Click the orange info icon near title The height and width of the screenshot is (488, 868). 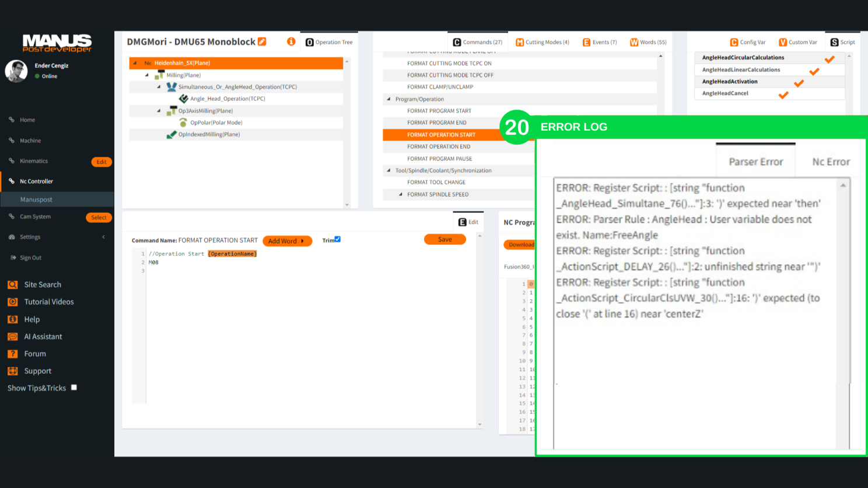291,41
